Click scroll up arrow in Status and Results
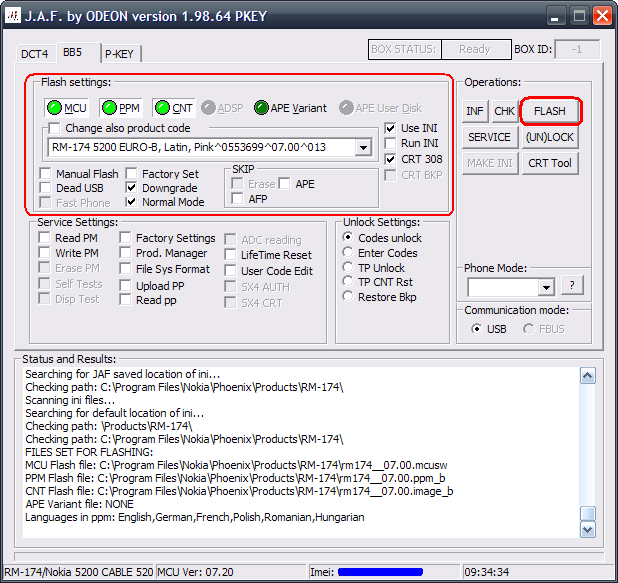 click(588, 376)
